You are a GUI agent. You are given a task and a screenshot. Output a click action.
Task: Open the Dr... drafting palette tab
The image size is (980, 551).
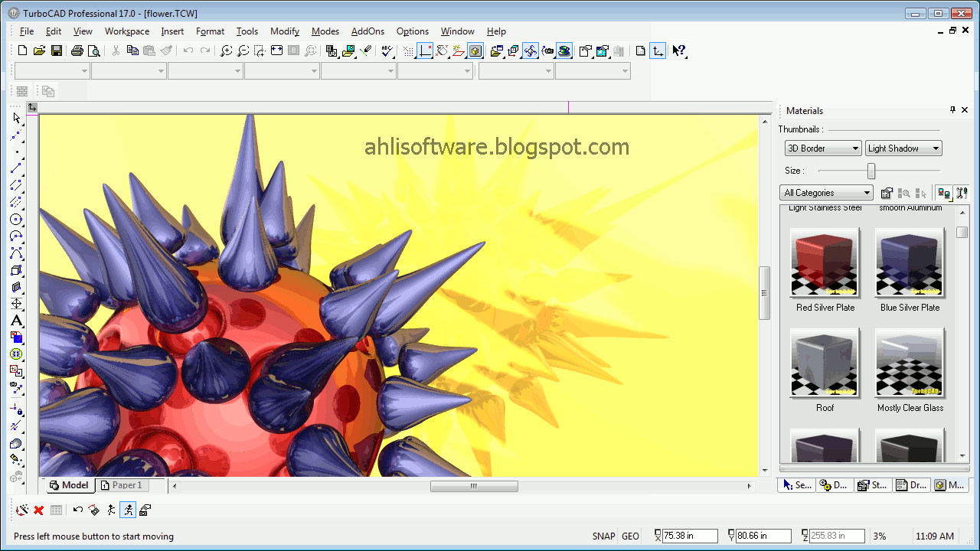point(911,485)
